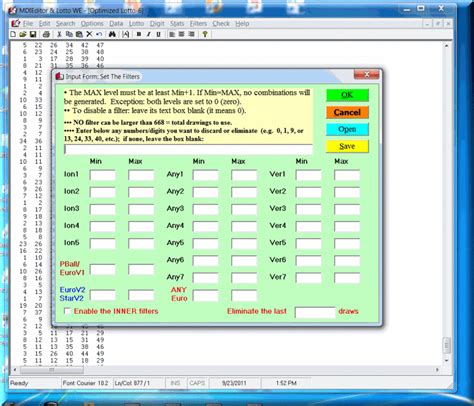Open the Filters menu
Image resolution: width=474 pixels, height=406 pixels.
198,24
